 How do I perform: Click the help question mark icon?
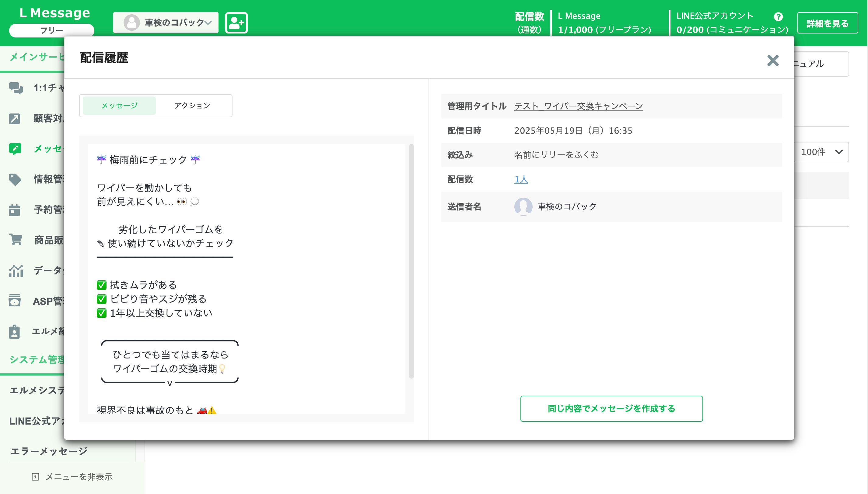tap(778, 16)
